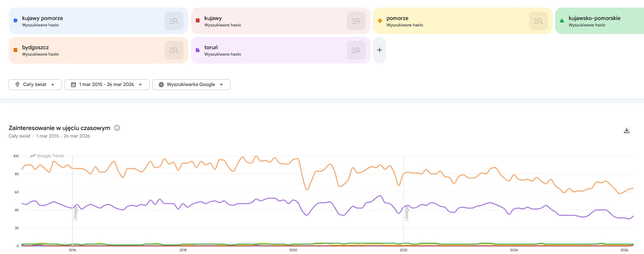Add a new comparison term with plus

pyautogui.click(x=379, y=50)
